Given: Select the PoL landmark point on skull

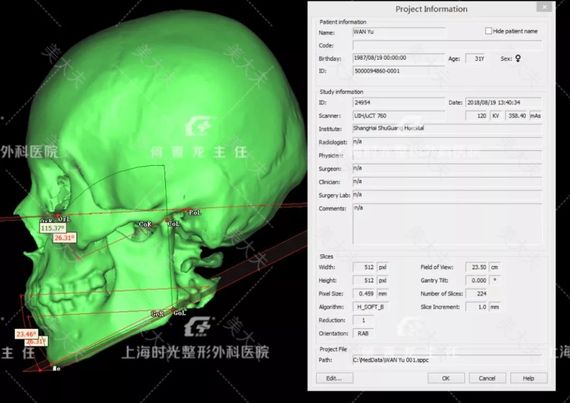Looking at the screenshot, I should [x=192, y=211].
